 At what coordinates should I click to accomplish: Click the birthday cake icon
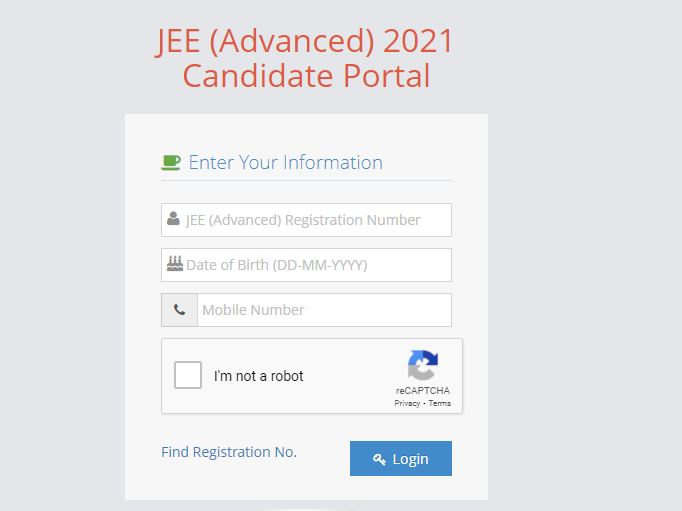coord(175,264)
